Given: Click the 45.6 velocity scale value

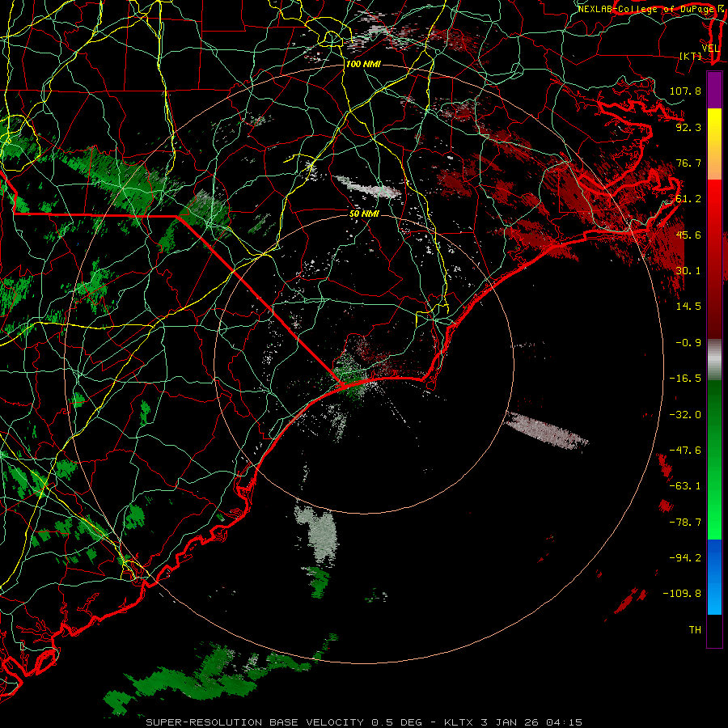Looking at the screenshot, I should (688, 235).
